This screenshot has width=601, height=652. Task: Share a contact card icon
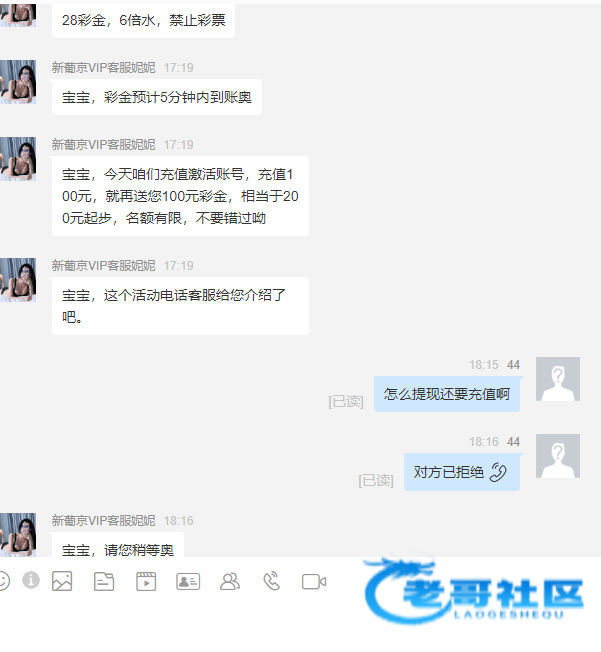coord(188,582)
